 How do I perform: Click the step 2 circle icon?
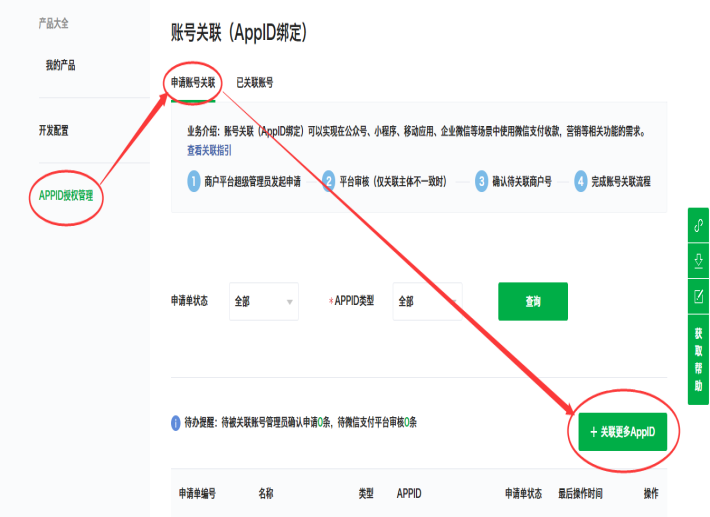coord(329,181)
